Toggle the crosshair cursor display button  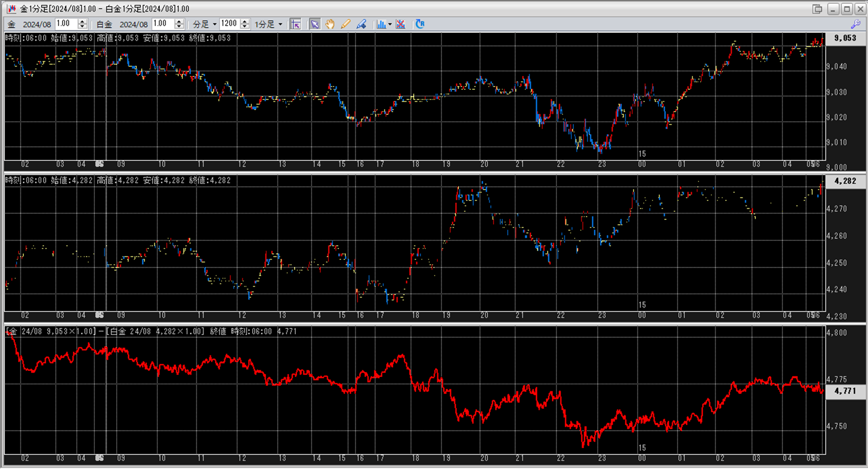[295, 24]
